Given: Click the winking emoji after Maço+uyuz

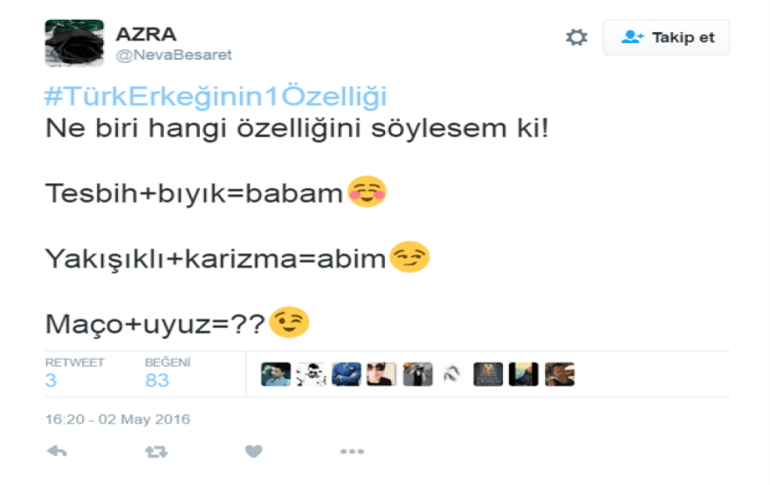Looking at the screenshot, I should tap(289, 323).
